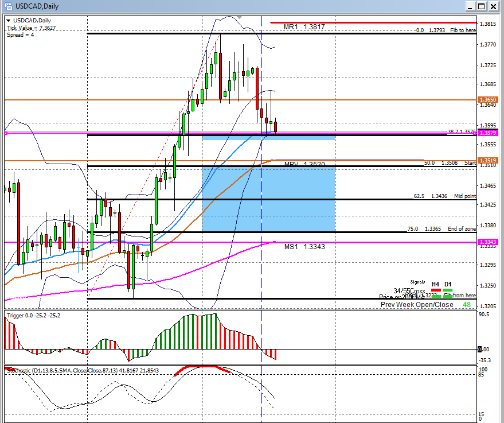Viewport: 504px width, 423px height.
Task: Click the 15 level on Stochastic scale
Action: pos(482,414)
